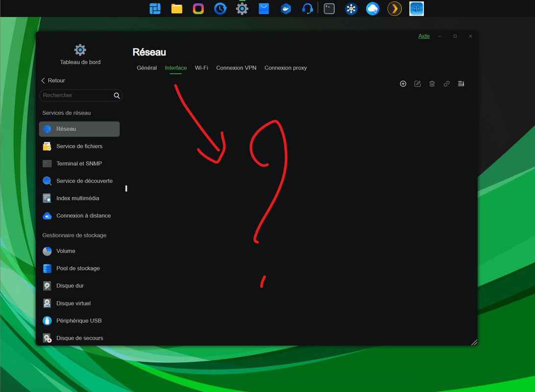
Task: Click the delete trash icon
Action: point(432,84)
